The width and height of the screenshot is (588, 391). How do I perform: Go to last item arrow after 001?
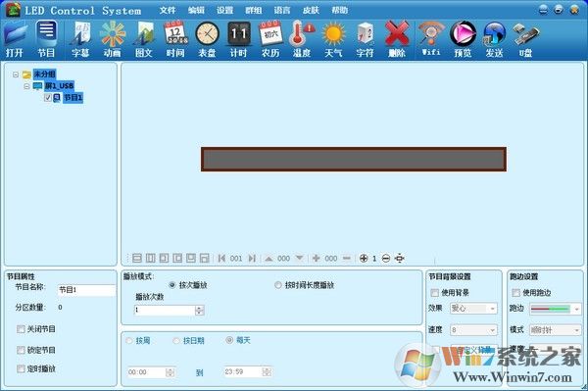252,259
